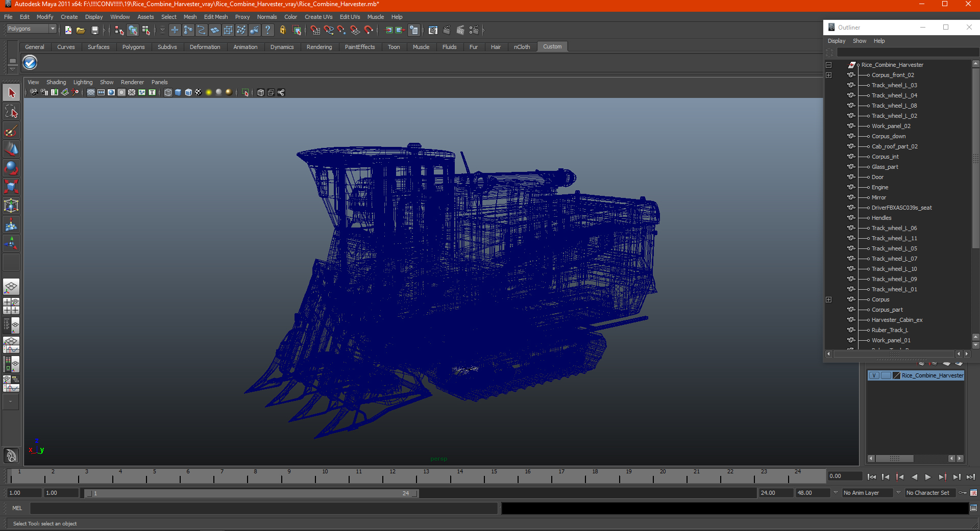Viewport: 980px width, 531px height.
Task: Toggle isolate select viewport icon
Action: pyautogui.click(x=246, y=92)
